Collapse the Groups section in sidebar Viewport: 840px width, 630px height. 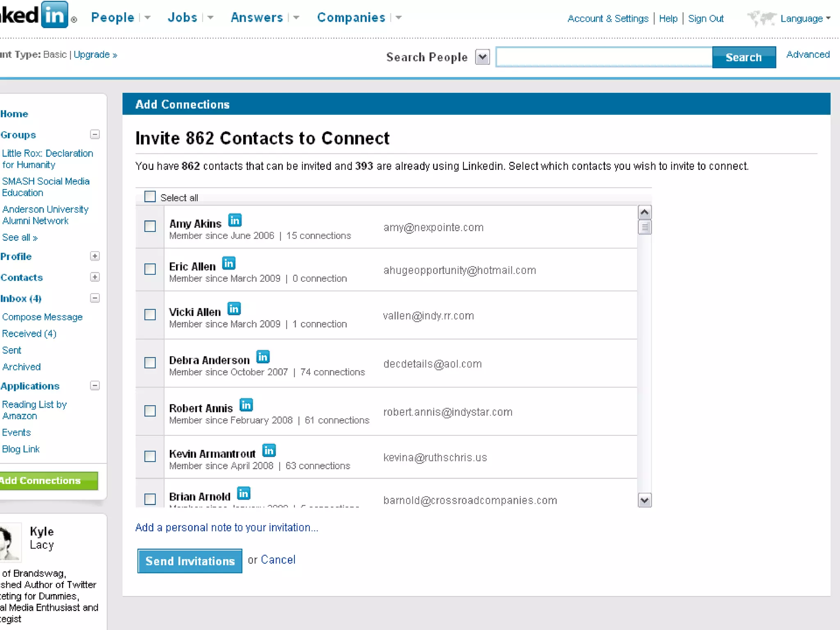pyautogui.click(x=95, y=135)
